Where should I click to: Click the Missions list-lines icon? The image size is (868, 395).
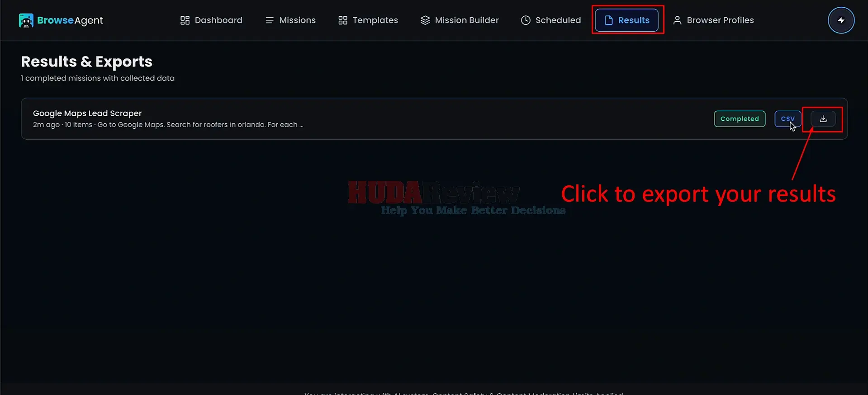(x=269, y=20)
